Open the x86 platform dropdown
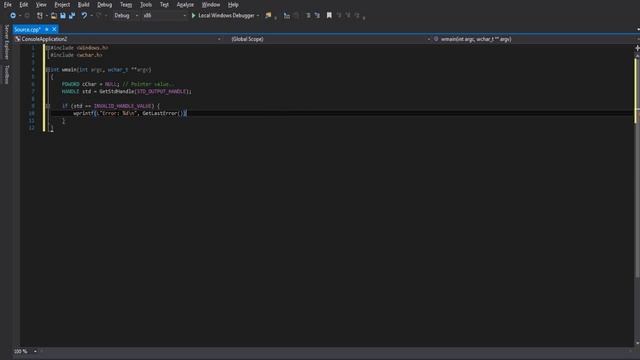The image size is (640, 360). point(164,16)
